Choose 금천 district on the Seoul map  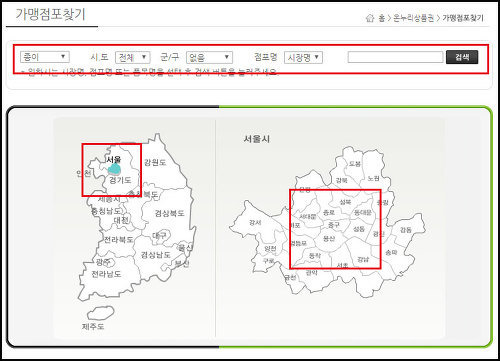tap(290, 277)
